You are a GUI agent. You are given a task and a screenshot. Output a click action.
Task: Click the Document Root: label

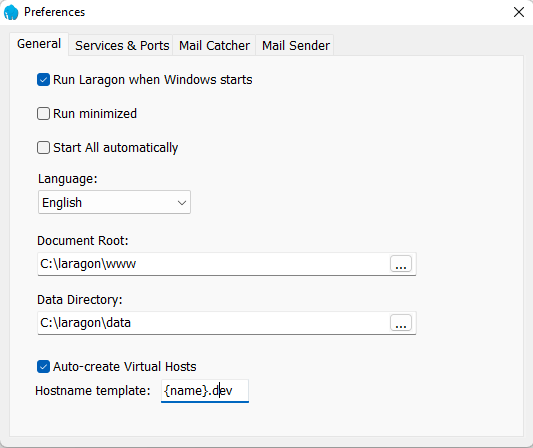coord(83,241)
